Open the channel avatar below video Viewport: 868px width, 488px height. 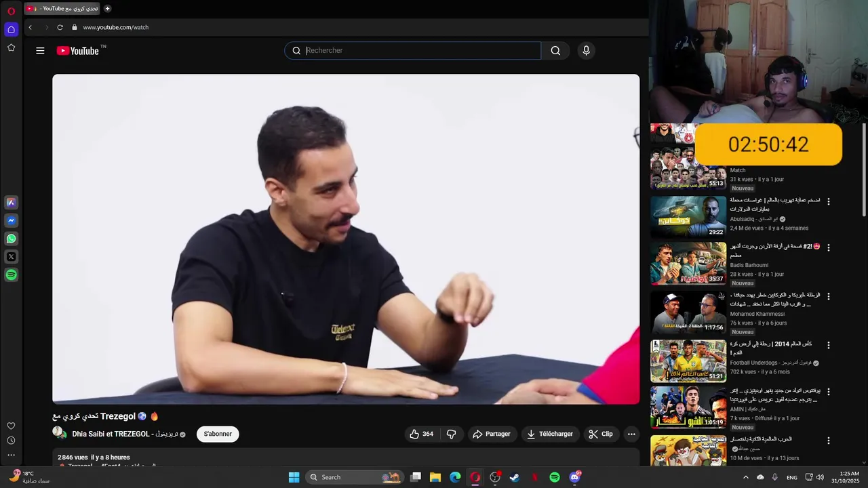60,433
